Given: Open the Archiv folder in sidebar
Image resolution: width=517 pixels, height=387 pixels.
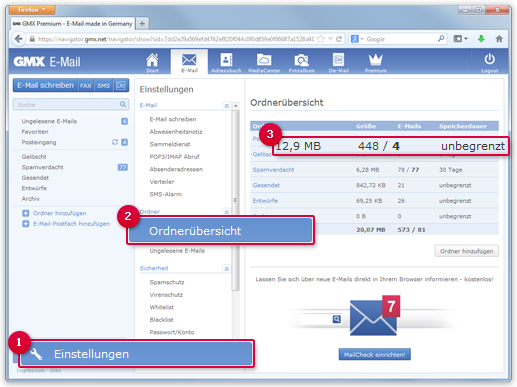Looking at the screenshot, I should coord(31,199).
